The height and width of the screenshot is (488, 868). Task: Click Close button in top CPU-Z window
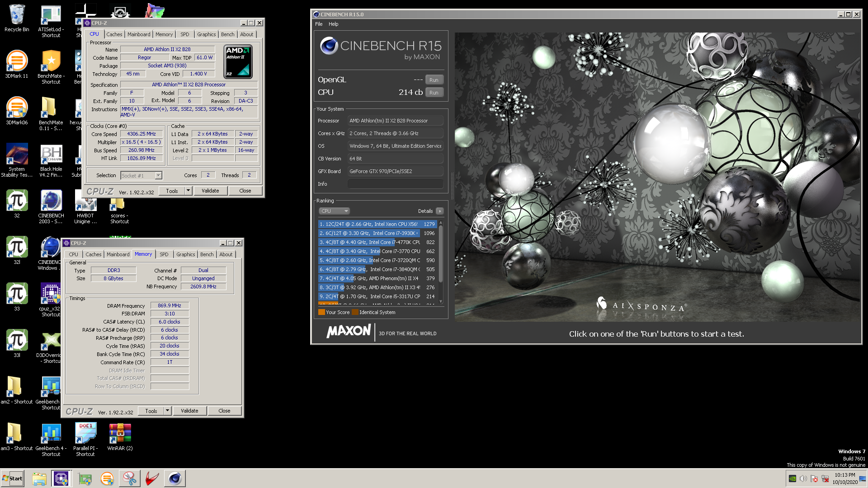[245, 191]
